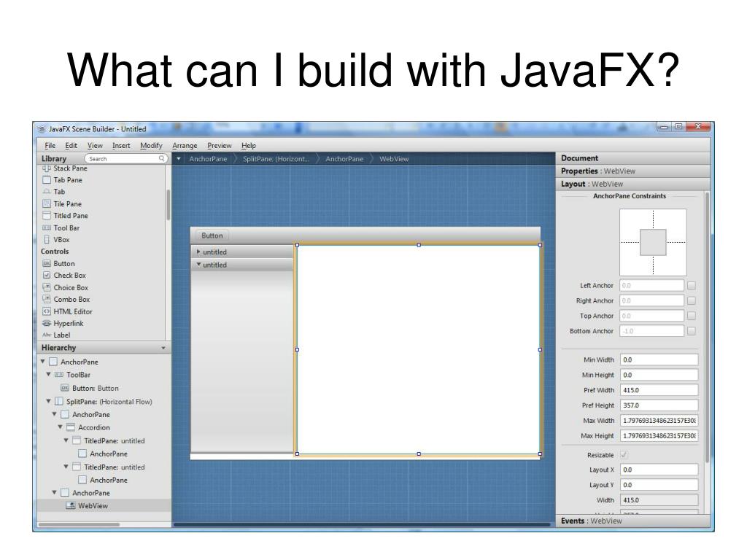Click the Check Box control icon
This screenshot has width=747, height=560.
[46, 275]
